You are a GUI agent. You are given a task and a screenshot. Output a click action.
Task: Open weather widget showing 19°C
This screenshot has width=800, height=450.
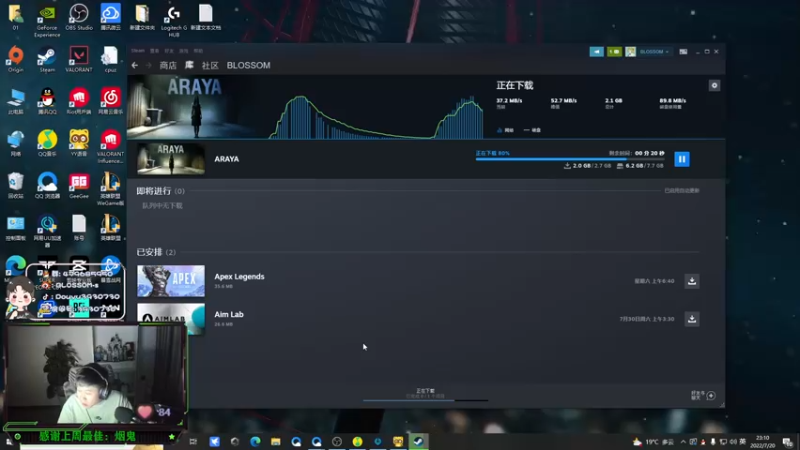coord(654,442)
